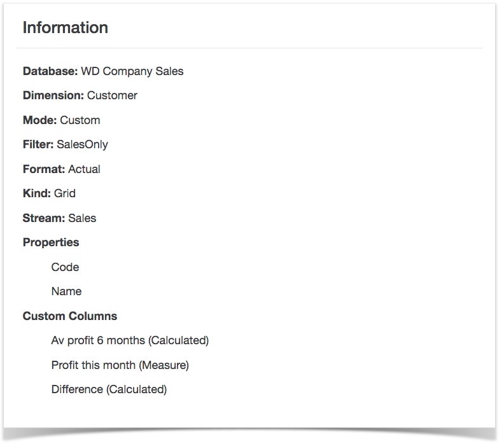The image size is (504, 446).
Task: Click the Kind: Grid entry
Action: (x=49, y=193)
